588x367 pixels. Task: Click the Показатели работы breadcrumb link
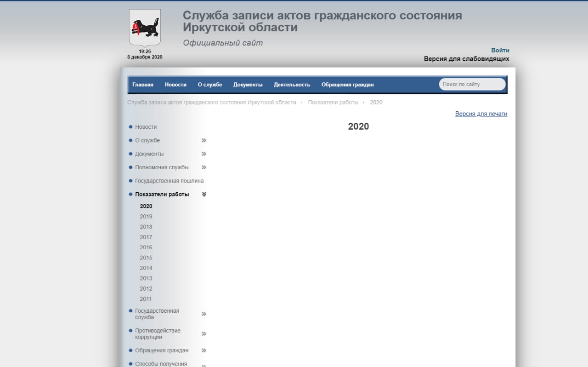point(333,102)
